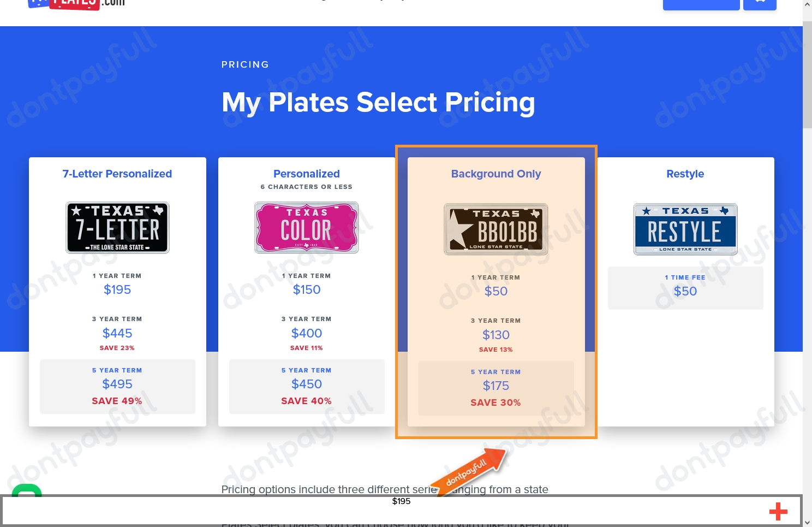Click the blue button left of the cart icon
Screen dimensions: 812x527
point(701,3)
